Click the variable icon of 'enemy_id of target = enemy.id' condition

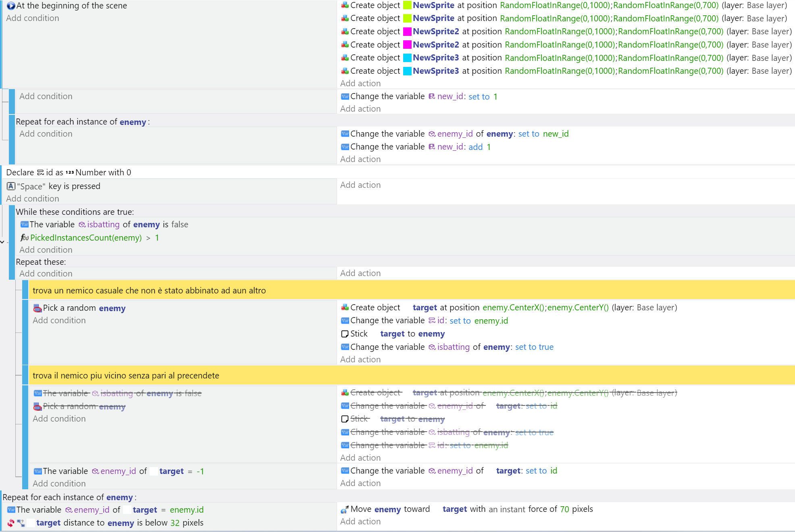pyautogui.click(x=11, y=510)
